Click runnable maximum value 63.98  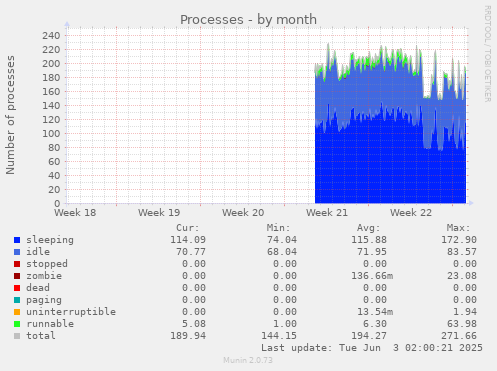point(462,324)
